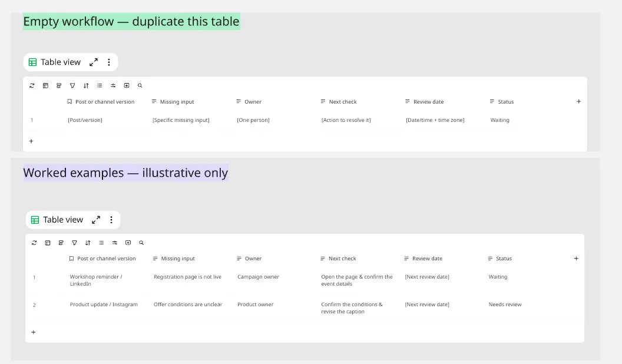Click the Worked examples heading text

(x=125, y=173)
